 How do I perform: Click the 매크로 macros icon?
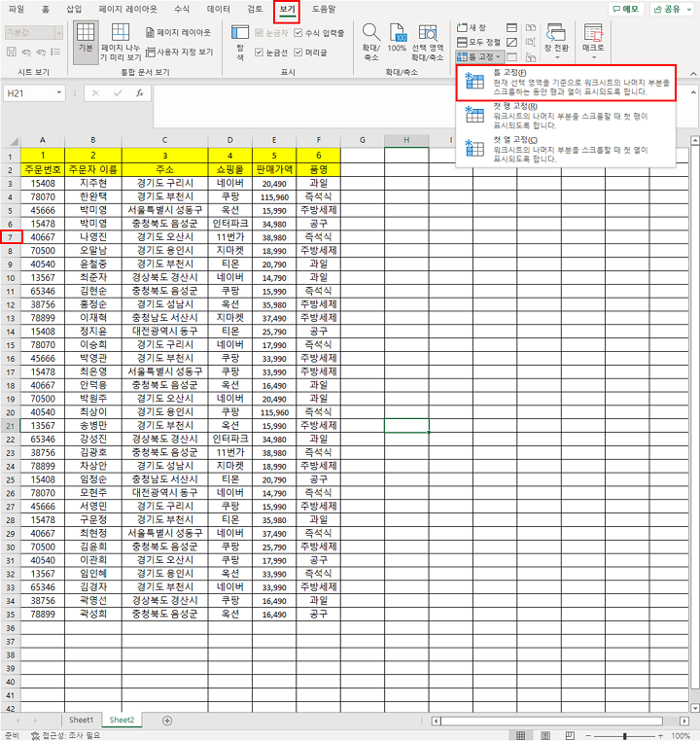pyautogui.click(x=593, y=33)
